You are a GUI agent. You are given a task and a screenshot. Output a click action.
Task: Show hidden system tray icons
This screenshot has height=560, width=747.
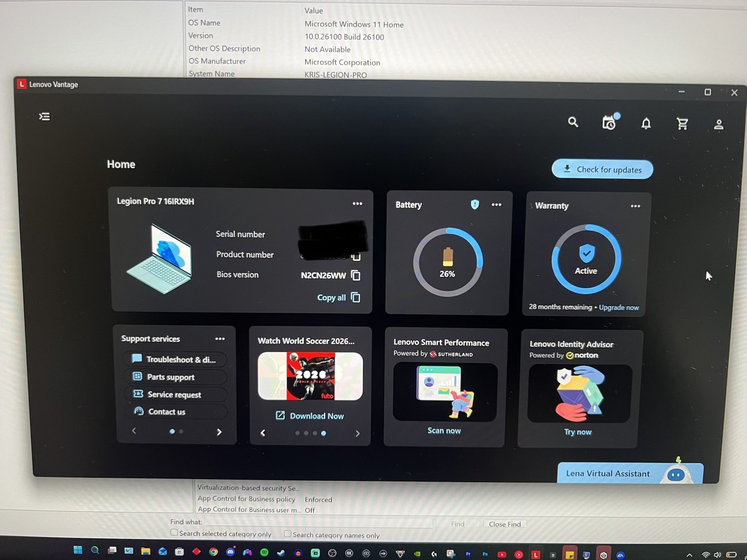689,555
